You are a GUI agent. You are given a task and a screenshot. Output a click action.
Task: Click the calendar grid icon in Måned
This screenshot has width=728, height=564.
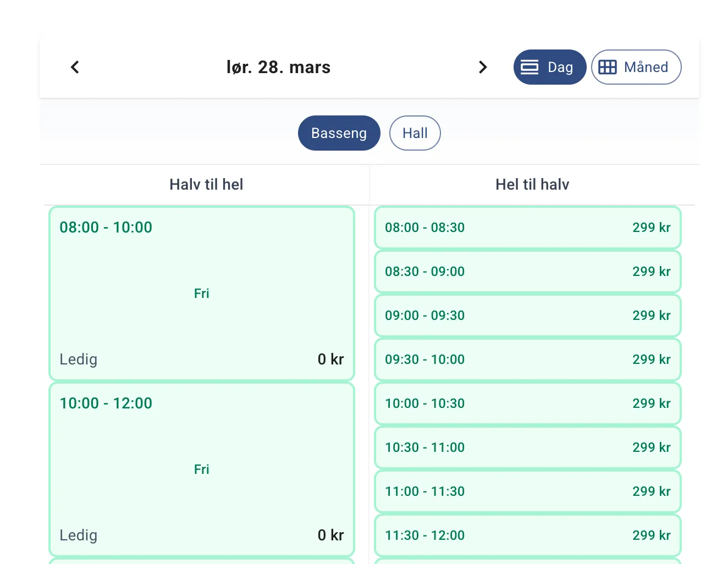coord(608,67)
